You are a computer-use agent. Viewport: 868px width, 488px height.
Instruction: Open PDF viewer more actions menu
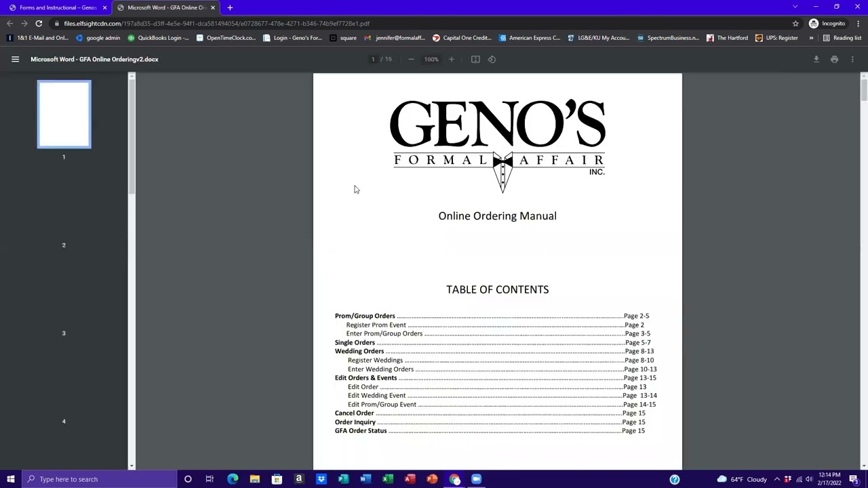click(852, 59)
